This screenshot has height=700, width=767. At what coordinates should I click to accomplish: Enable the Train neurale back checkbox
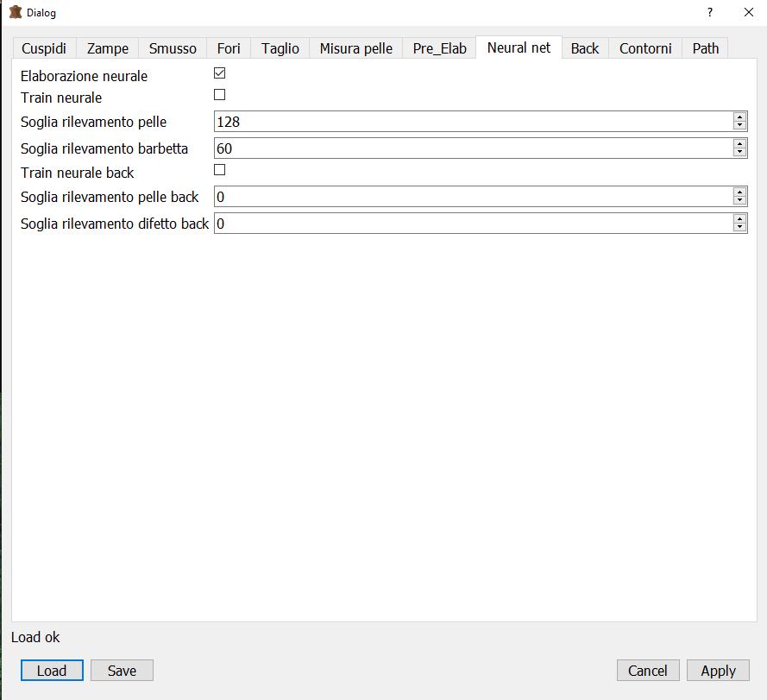point(219,170)
